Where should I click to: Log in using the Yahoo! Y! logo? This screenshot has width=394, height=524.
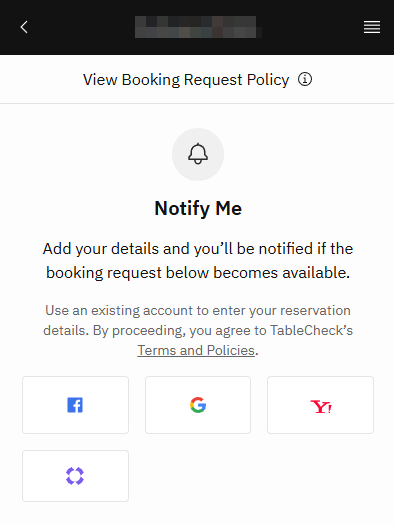pyautogui.click(x=320, y=406)
